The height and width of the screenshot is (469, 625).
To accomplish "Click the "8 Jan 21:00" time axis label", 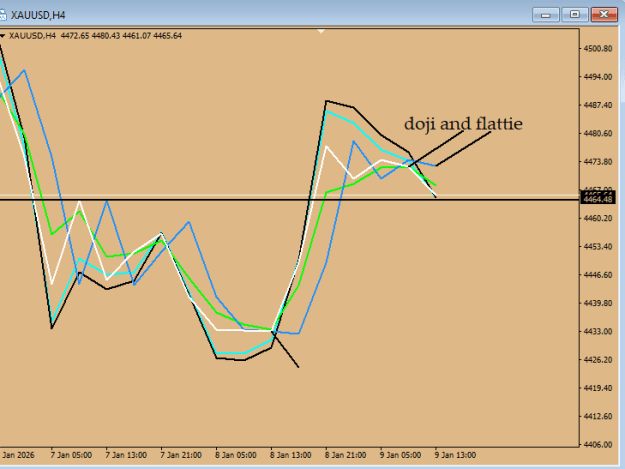I will [345, 455].
